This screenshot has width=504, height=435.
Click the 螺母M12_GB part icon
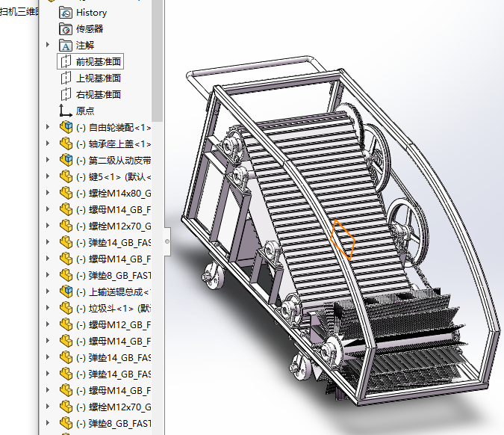click(x=66, y=324)
